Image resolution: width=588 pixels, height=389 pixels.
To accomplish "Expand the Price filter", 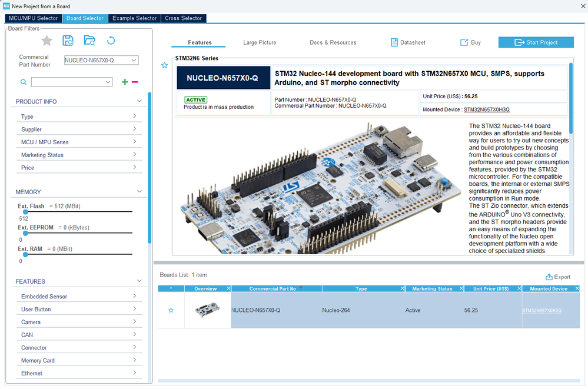I will pyautogui.click(x=135, y=167).
